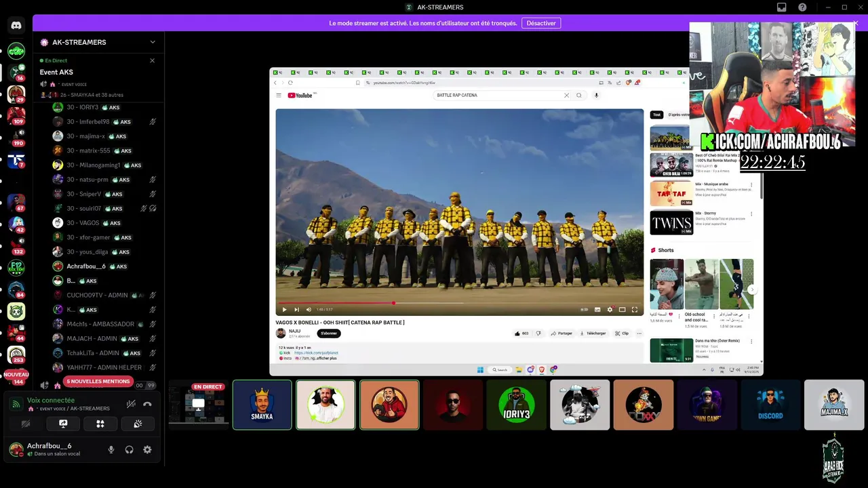The height and width of the screenshot is (488, 868).
Task: Open Discord help icon in title bar
Action: pos(802,7)
